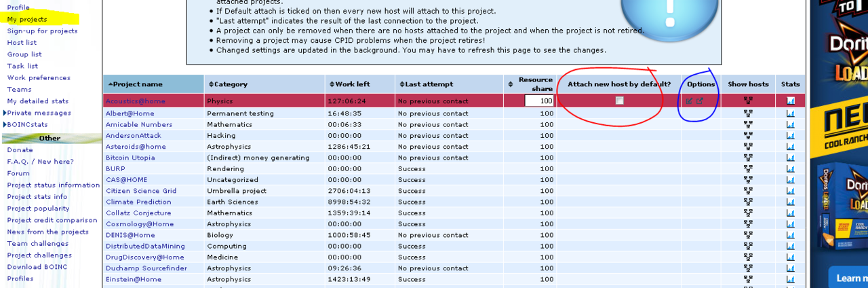Viewport: 868px width, 288px height.
Task: Go to the Host list sidebar page
Action: (x=22, y=42)
